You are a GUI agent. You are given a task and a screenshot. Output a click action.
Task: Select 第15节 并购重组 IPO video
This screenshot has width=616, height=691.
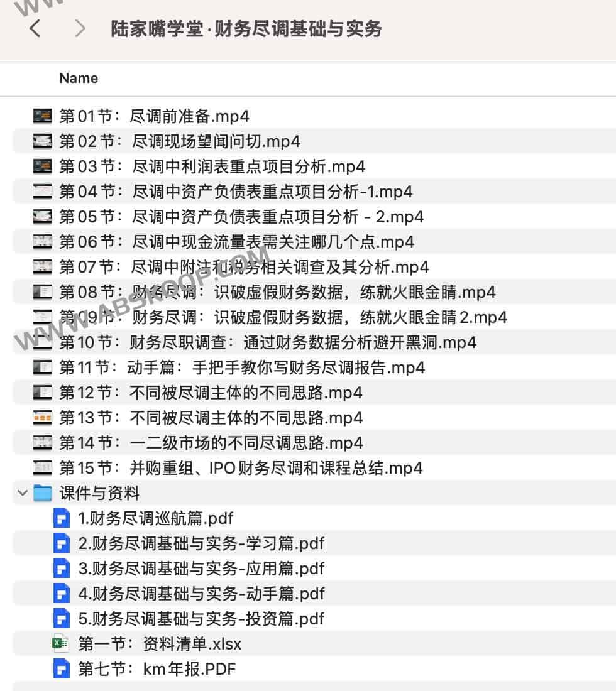click(x=241, y=468)
